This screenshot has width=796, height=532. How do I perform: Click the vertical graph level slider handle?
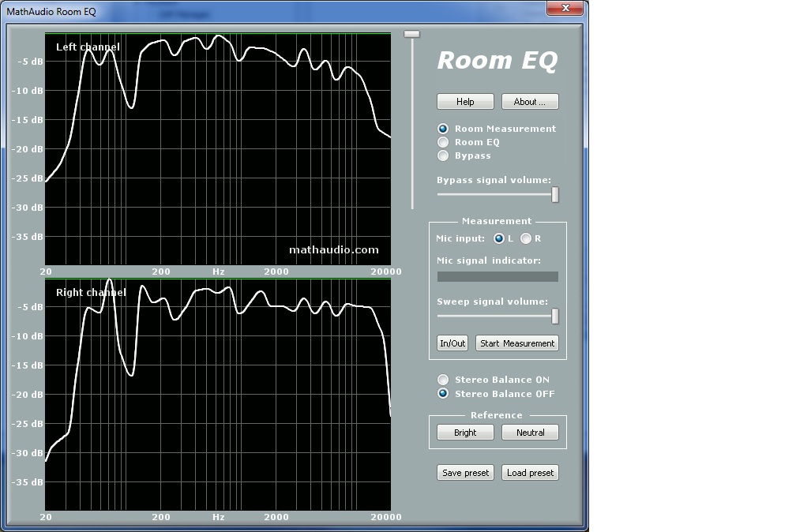[x=411, y=34]
